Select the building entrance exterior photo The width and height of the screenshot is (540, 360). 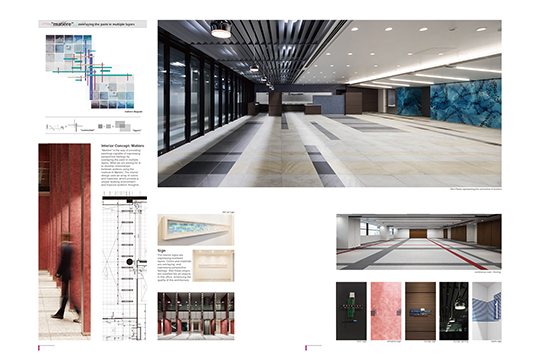tap(196, 316)
